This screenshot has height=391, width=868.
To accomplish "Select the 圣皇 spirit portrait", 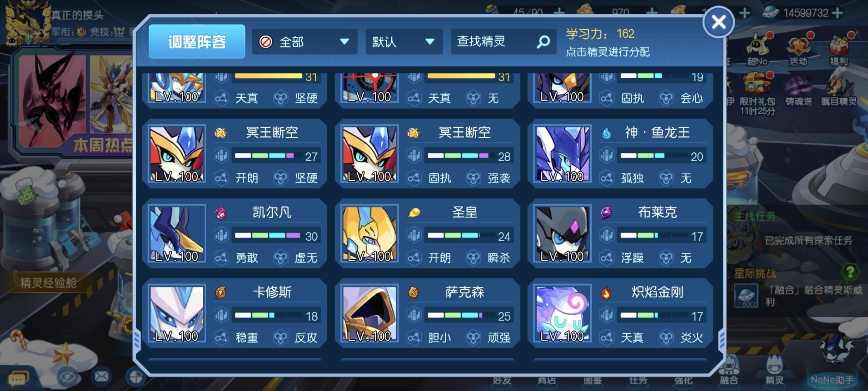I will pyautogui.click(x=370, y=234).
